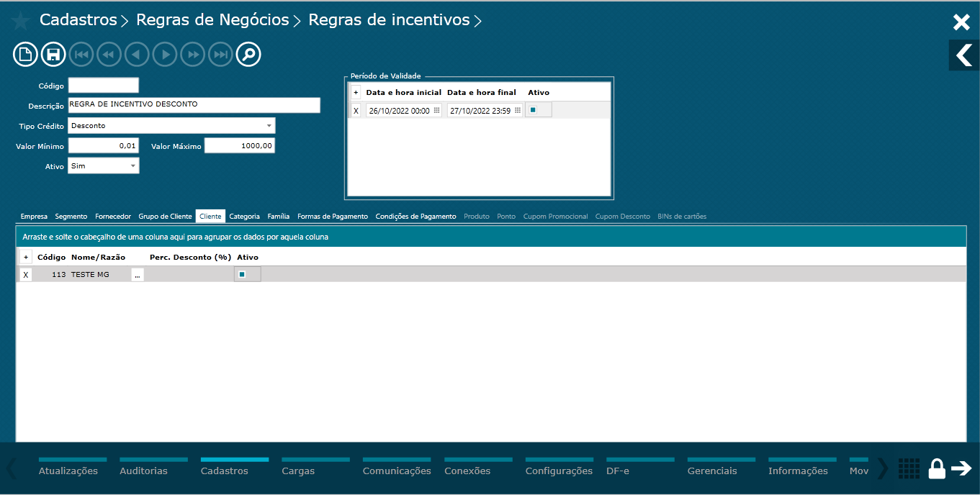Image resolution: width=980 pixels, height=495 pixels.
Task: Open search with the magnifier icon
Action: 248,54
